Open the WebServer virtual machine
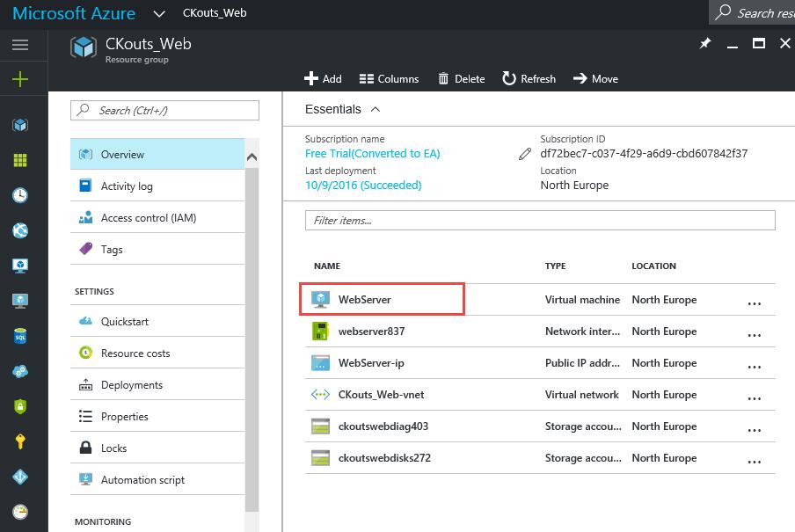Viewport: 795px width, 532px height. coord(365,300)
